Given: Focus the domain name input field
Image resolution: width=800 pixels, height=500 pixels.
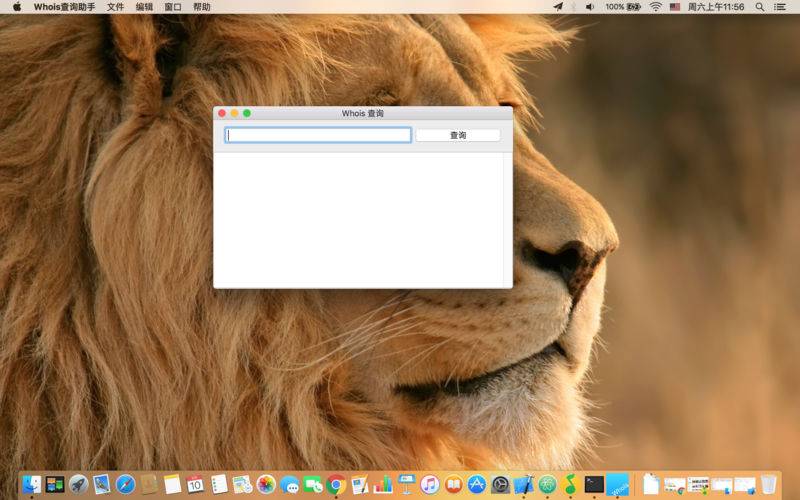Looking at the screenshot, I should [318, 135].
